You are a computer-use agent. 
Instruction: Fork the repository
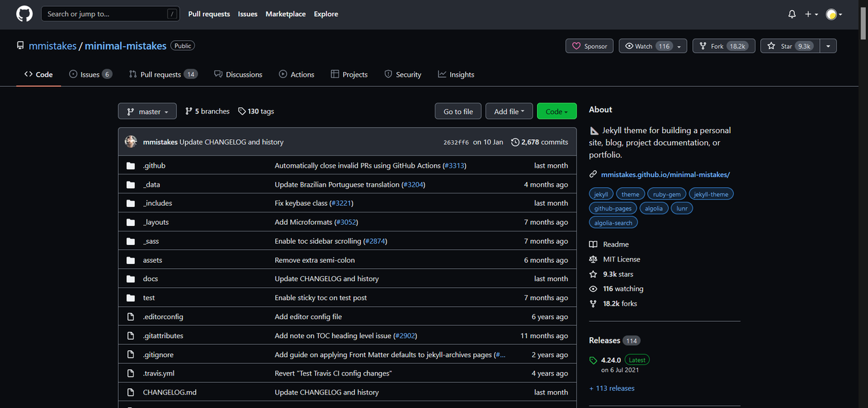[x=724, y=46]
